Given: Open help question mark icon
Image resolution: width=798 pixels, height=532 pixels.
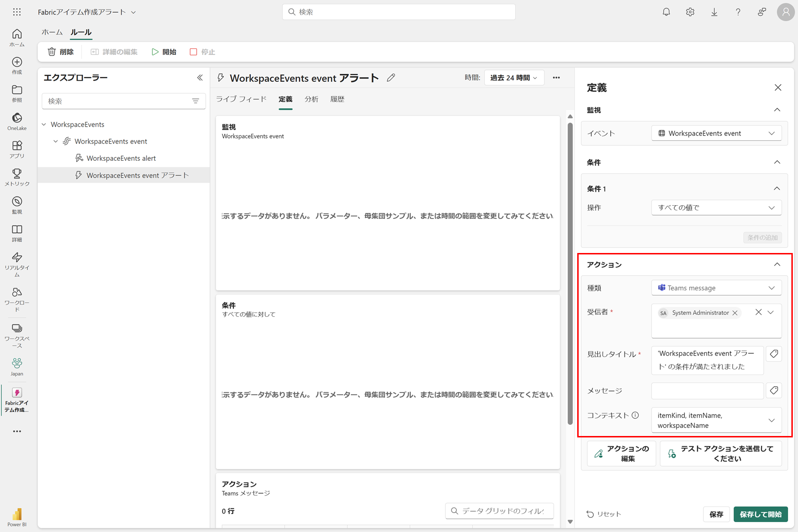Looking at the screenshot, I should point(738,12).
